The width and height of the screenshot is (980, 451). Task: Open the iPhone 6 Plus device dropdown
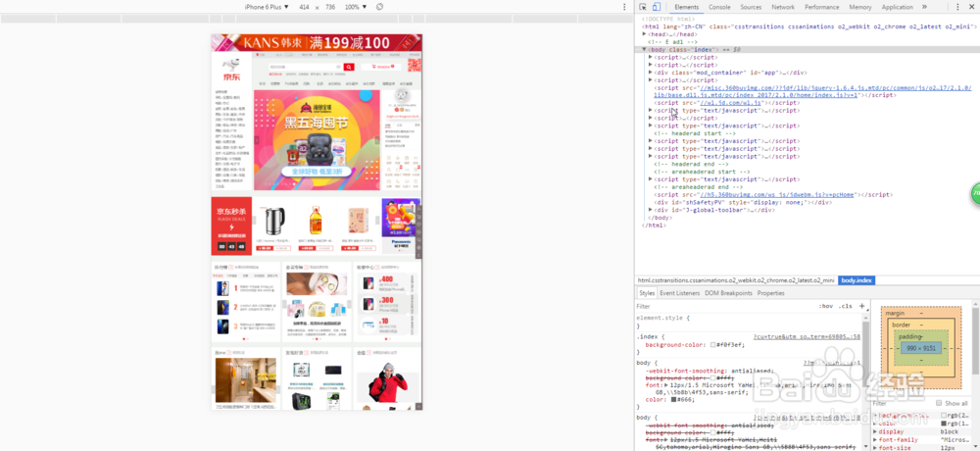267,7
